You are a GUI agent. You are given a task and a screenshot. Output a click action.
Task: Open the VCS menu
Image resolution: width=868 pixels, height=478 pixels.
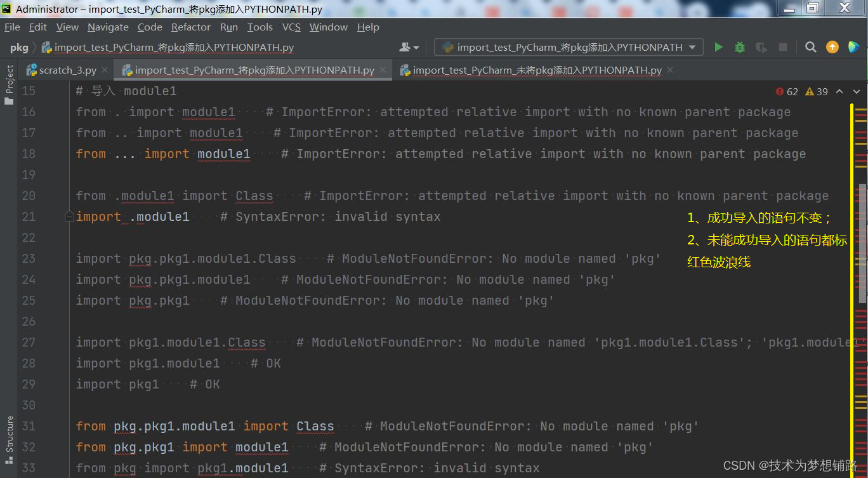291,27
